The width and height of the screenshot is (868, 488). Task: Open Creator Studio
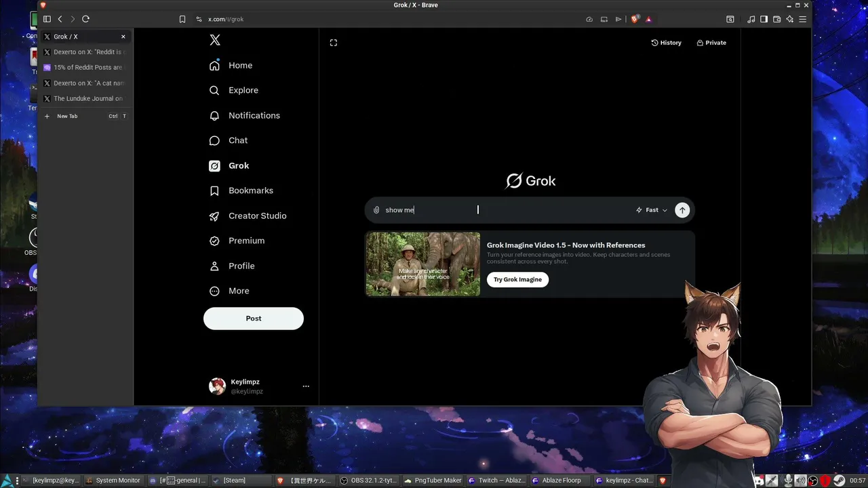tap(248, 216)
